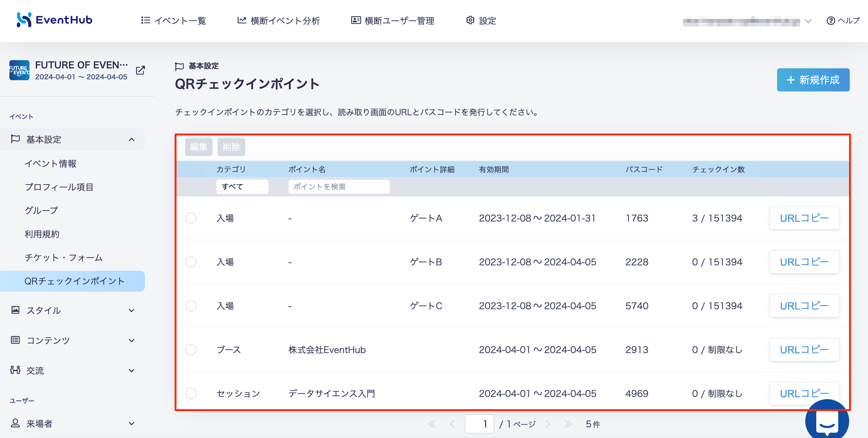The image size is (868, 438).
Task: Copy URL for the ゲートC row
Action: pos(804,306)
